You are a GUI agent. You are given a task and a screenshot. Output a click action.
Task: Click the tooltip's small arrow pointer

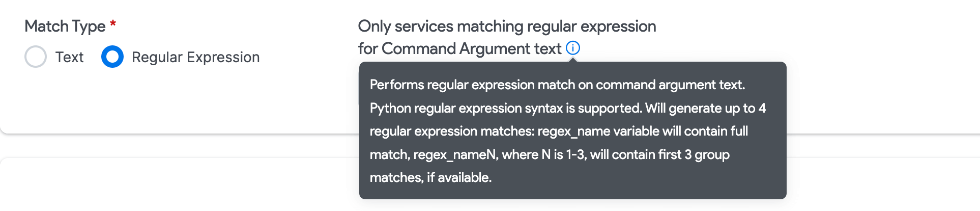pyautogui.click(x=573, y=60)
